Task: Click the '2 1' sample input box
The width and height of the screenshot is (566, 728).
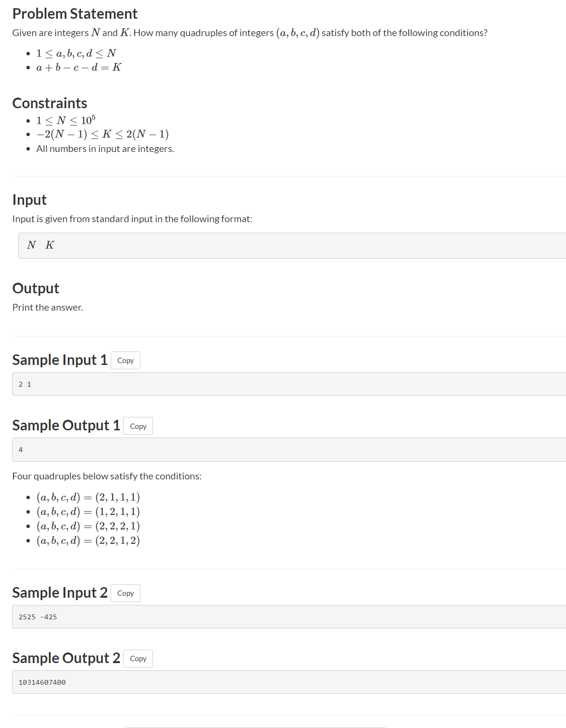Action: [289, 384]
